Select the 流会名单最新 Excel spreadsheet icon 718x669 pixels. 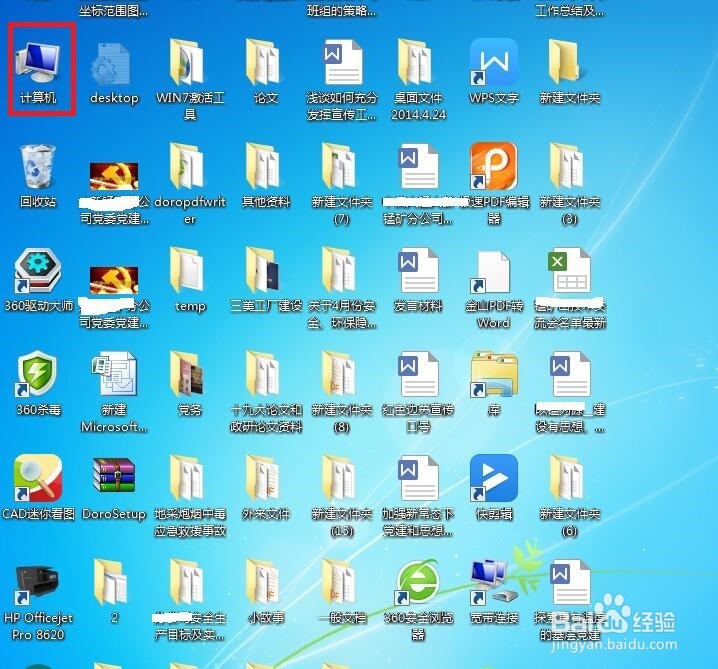pos(570,270)
